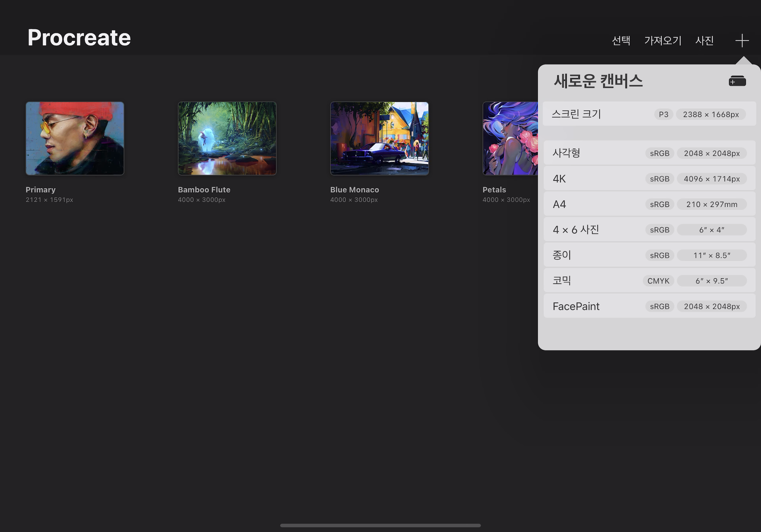This screenshot has height=532, width=761.
Task: Select the 사각형 square preset
Action: tap(649, 153)
